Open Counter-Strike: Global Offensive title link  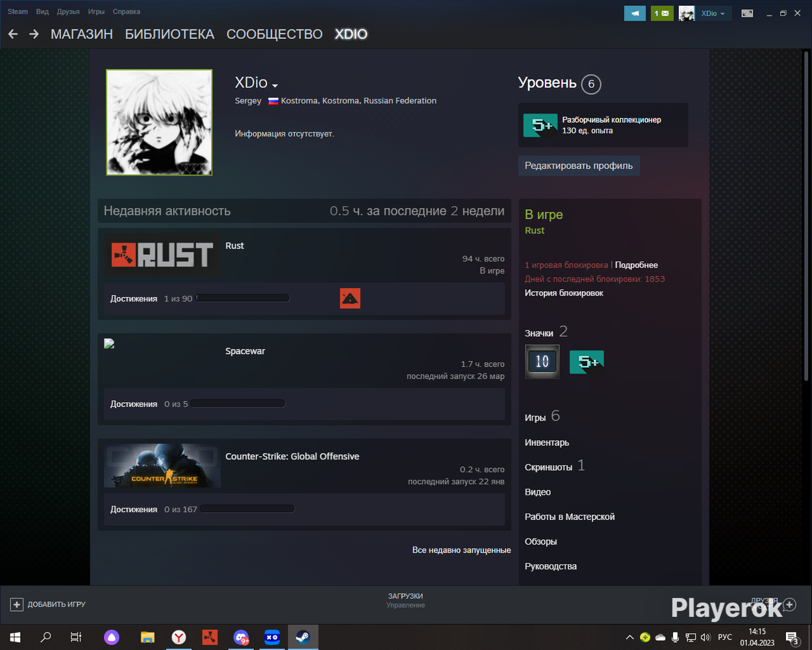coord(292,456)
